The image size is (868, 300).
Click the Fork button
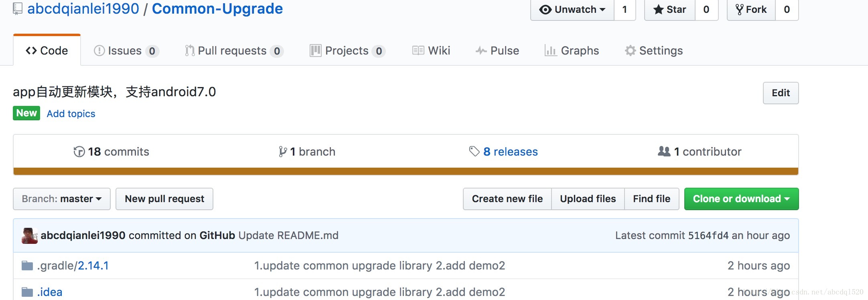tap(751, 10)
